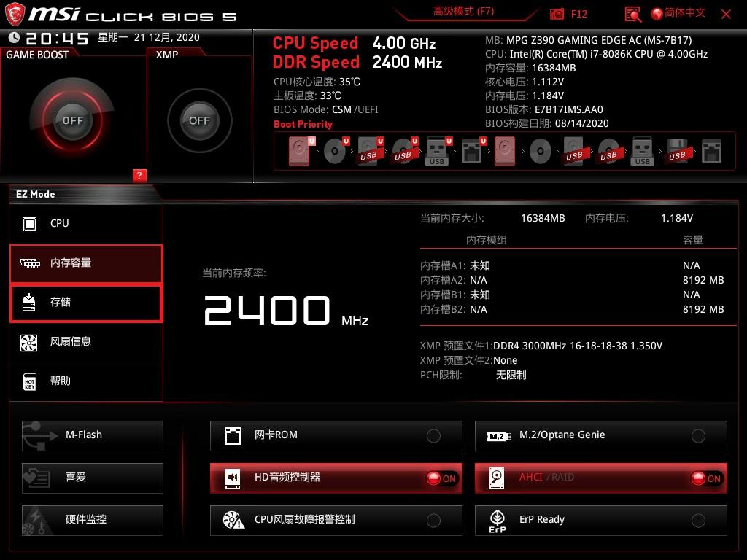Click the MSI dragon shield logo
The image size is (747, 560).
pyautogui.click(x=15, y=14)
